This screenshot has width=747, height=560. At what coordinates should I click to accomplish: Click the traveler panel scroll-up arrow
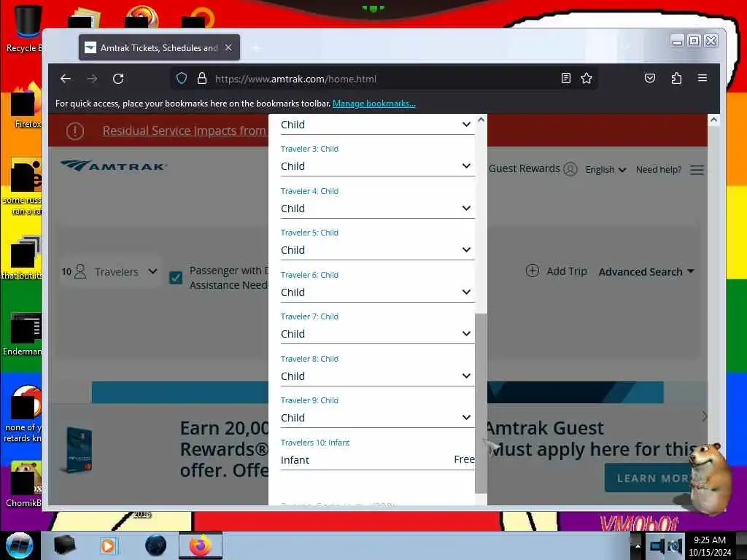coord(481,120)
